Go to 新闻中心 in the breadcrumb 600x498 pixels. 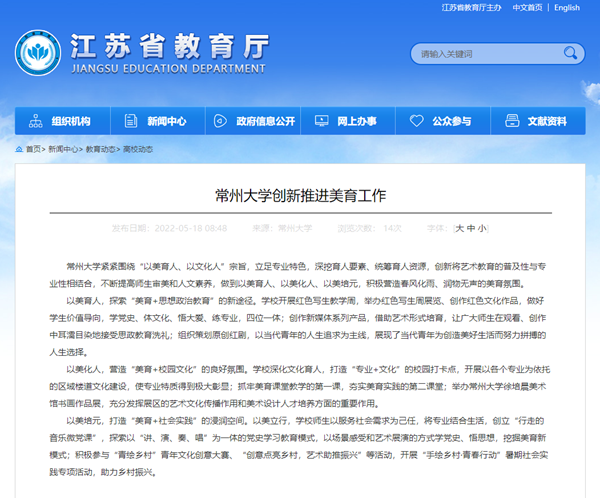(x=64, y=149)
